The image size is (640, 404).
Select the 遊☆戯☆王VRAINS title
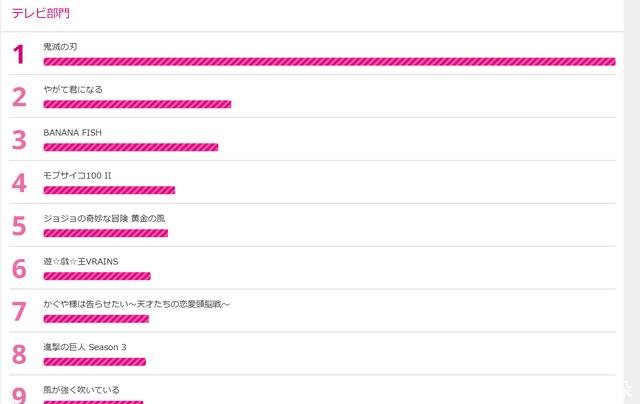click(x=81, y=262)
